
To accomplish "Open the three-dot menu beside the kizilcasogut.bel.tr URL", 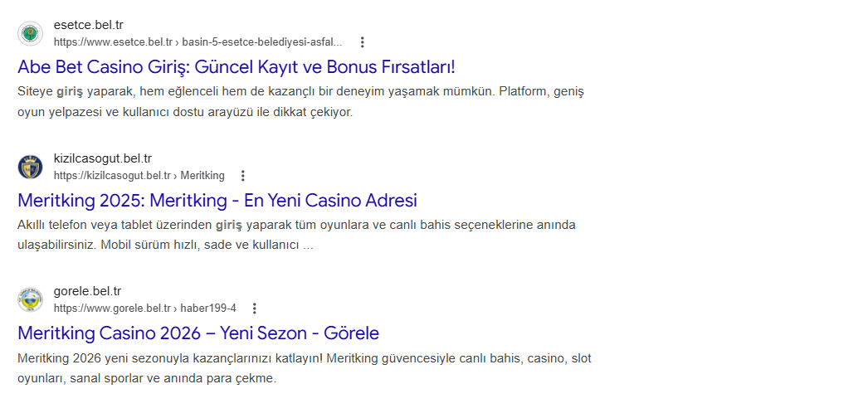I will click(x=242, y=176).
